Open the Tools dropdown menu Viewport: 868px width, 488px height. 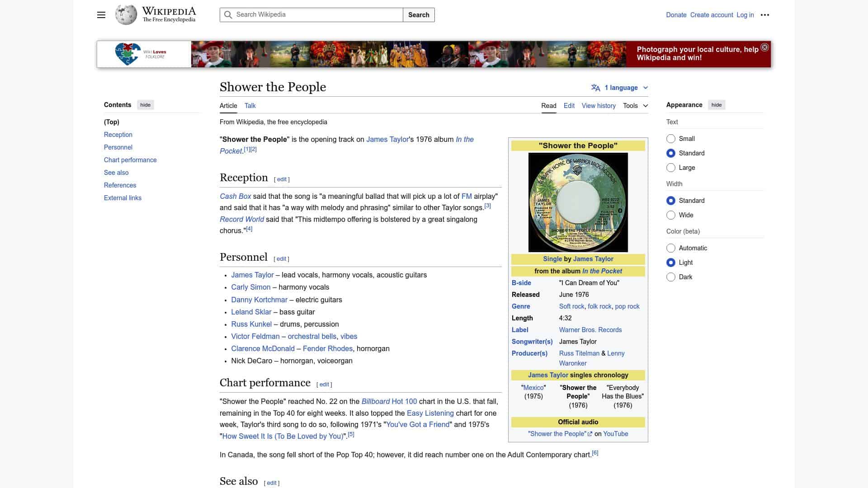point(635,106)
